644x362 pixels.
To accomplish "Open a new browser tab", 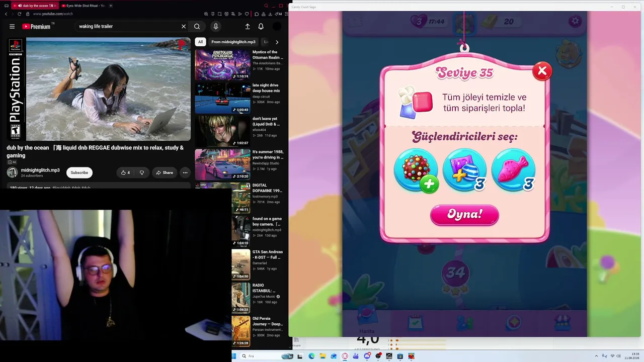I will tap(111, 6).
